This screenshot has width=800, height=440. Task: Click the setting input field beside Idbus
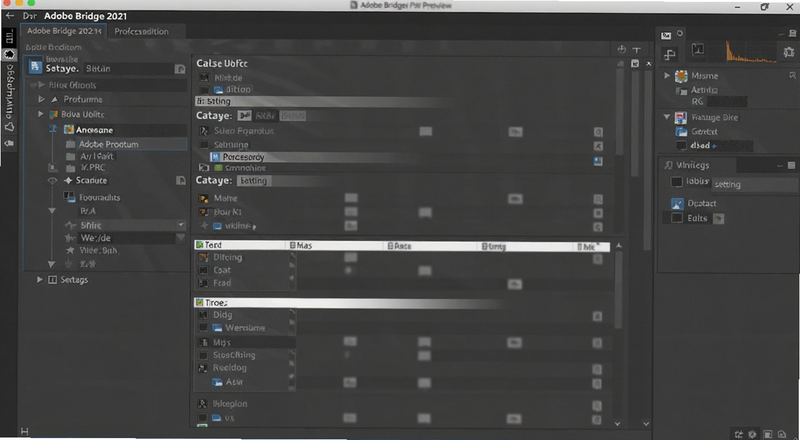pos(754,184)
